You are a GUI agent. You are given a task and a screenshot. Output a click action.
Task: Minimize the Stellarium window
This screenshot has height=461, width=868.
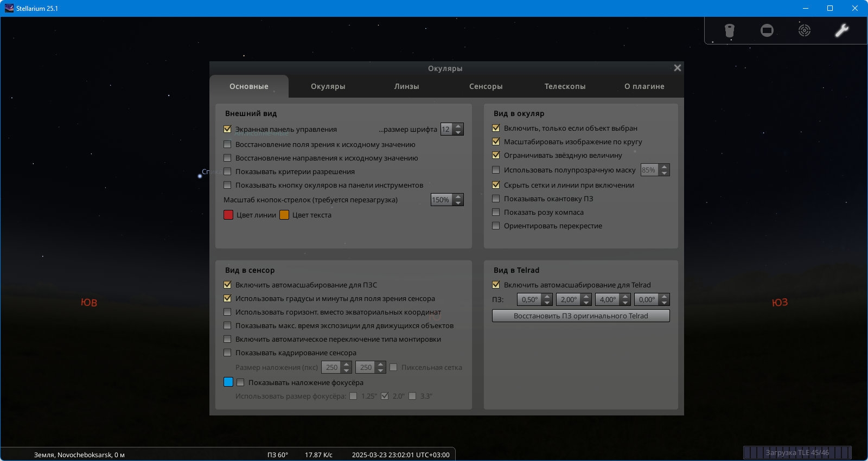pos(806,8)
